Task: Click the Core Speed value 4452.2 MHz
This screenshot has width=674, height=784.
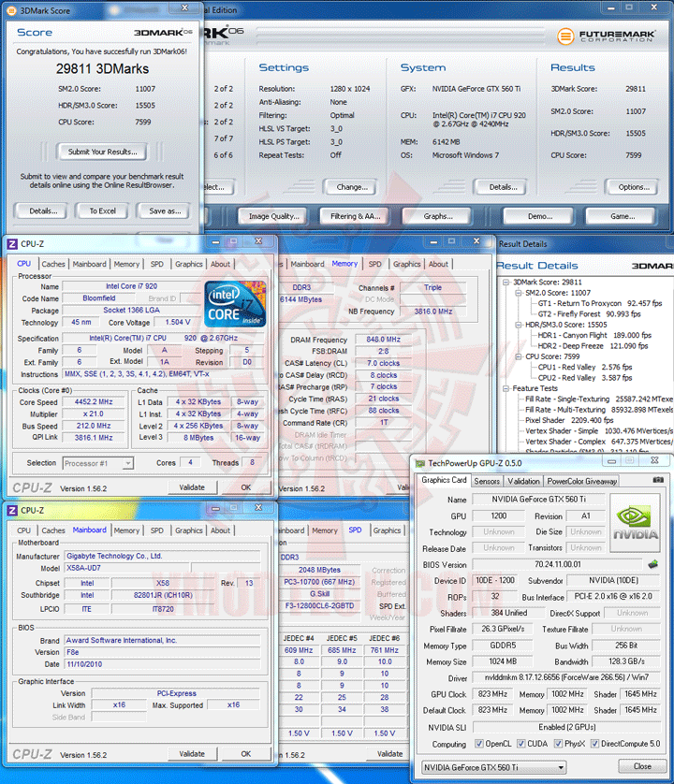Action: 94,402
